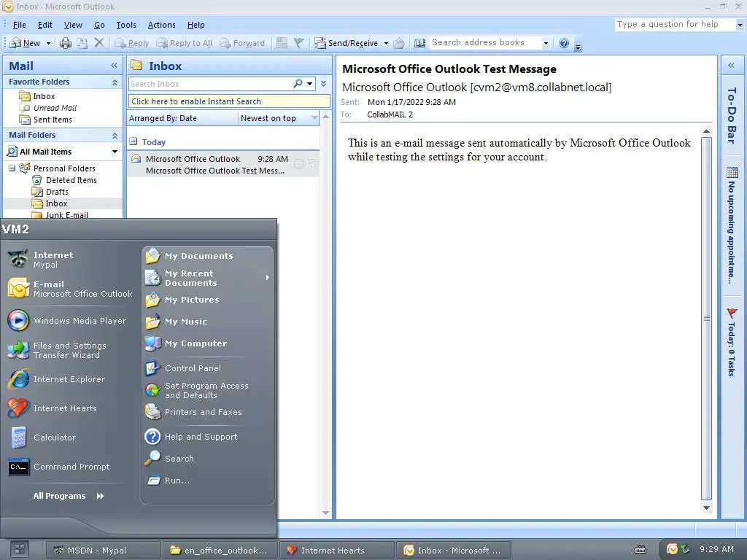
Task: Toggle follow-up flag on the test message
Action: click(311, 164)
